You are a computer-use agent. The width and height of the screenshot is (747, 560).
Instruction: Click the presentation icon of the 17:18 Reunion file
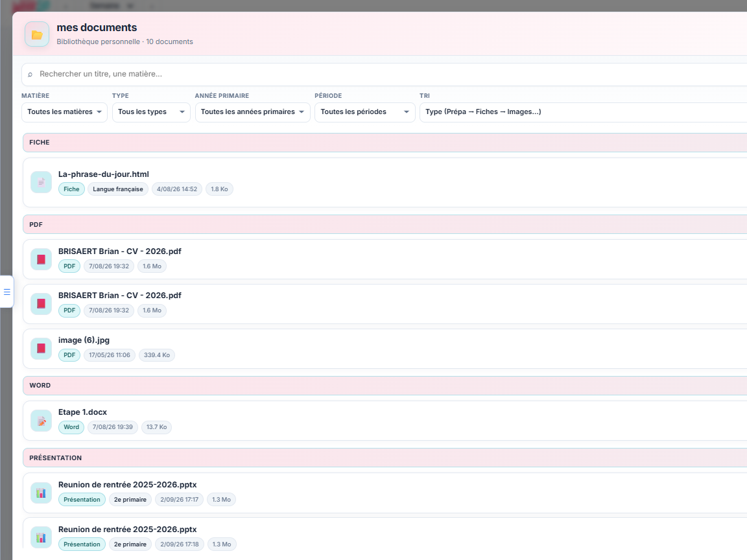coord(41,537)
